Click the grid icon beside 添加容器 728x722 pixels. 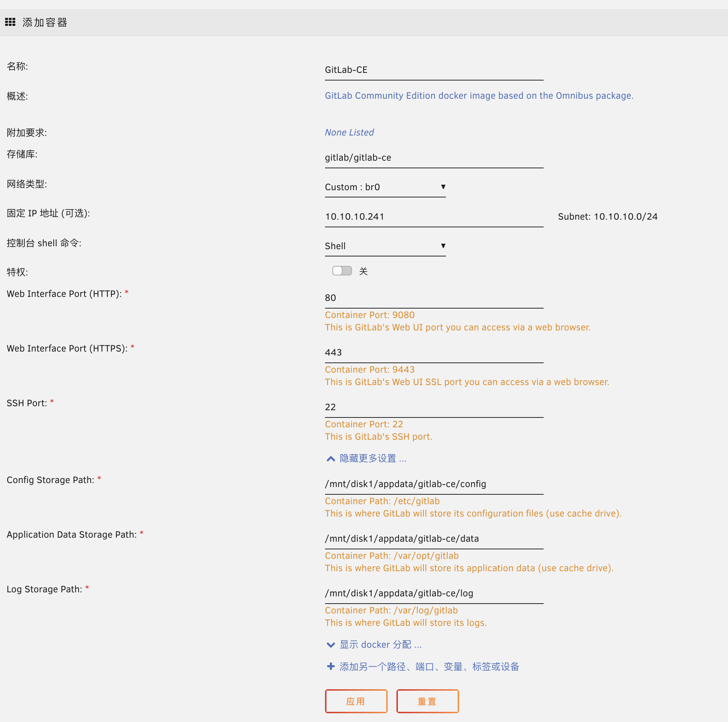click(10, 22)
